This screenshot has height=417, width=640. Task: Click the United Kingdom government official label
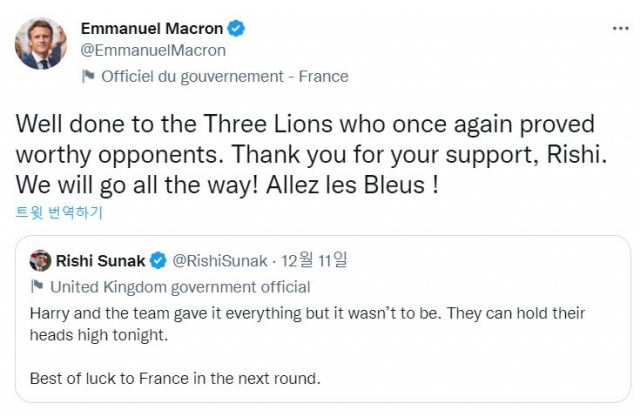click(180, 287)
